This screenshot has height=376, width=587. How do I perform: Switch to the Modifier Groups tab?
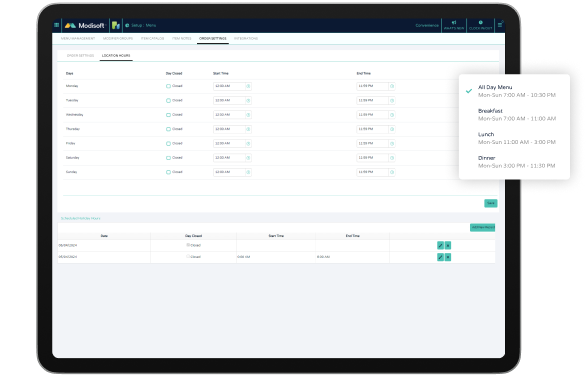[x=118, y=39]
